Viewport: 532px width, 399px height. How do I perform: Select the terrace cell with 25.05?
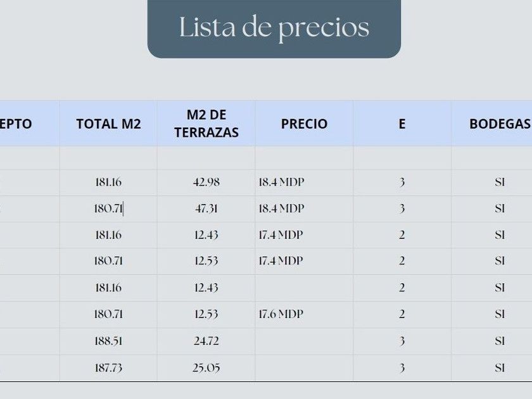click(206, 368)
